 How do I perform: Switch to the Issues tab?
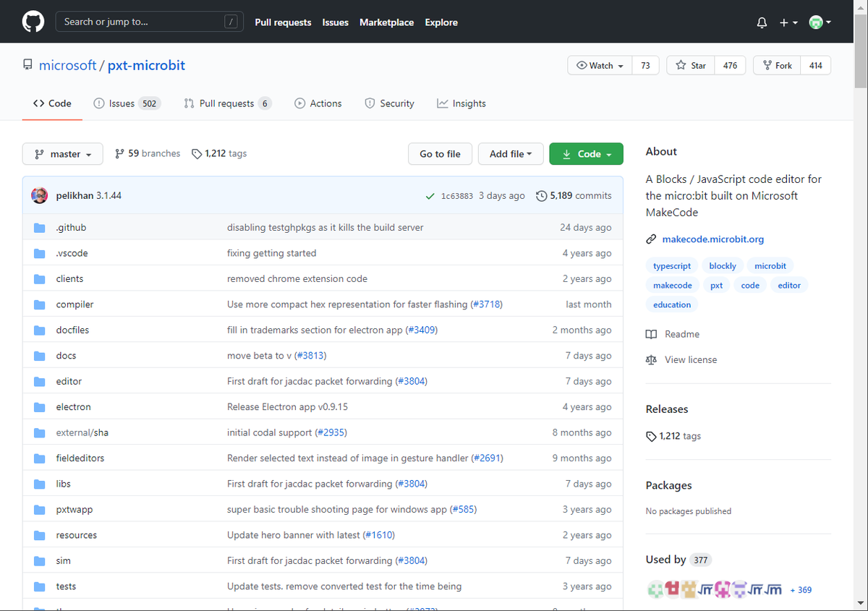click(127, 103)
